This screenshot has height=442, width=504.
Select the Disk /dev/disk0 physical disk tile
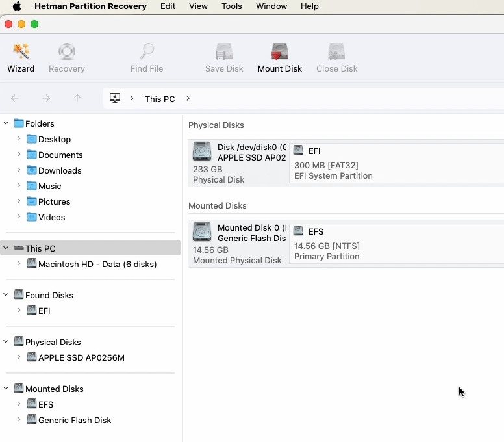pyautogui.click(x=239, y=163)
